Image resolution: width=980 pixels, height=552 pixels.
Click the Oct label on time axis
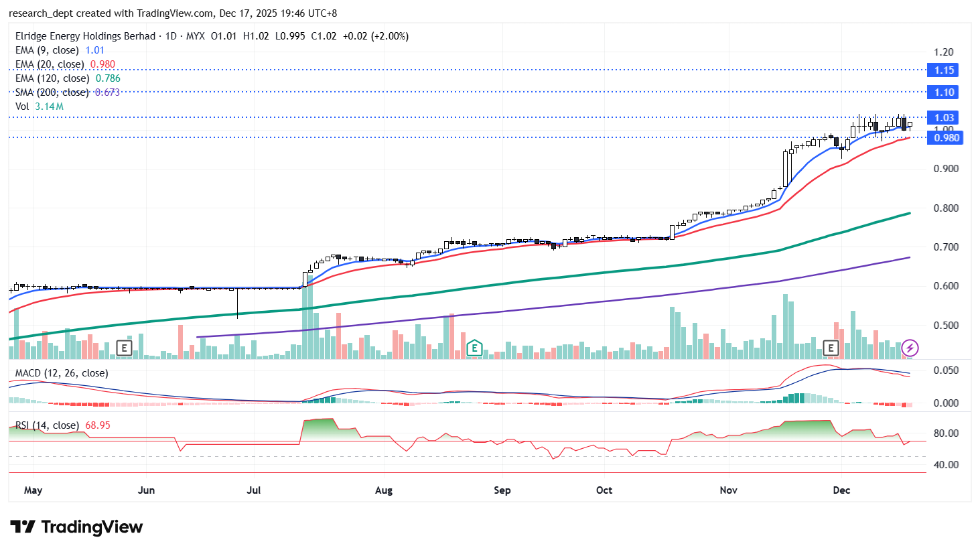tap(604, 490)
